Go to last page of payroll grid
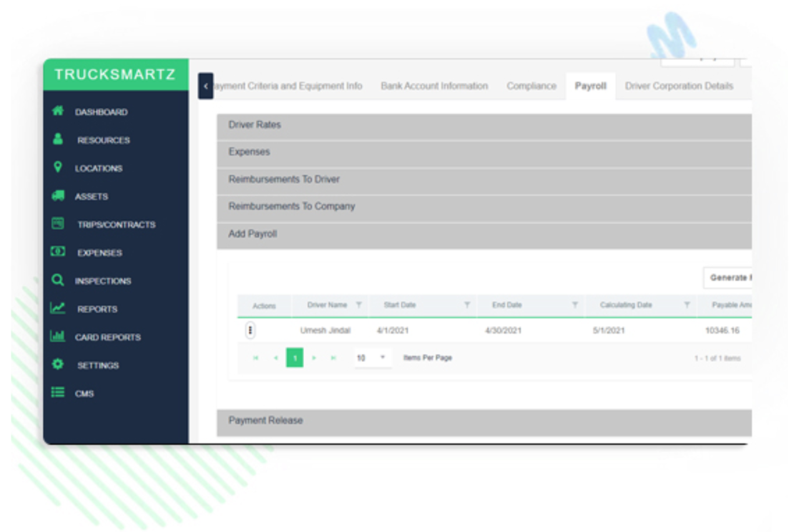This screenshot has width=799, height=532. pos(333,358)
